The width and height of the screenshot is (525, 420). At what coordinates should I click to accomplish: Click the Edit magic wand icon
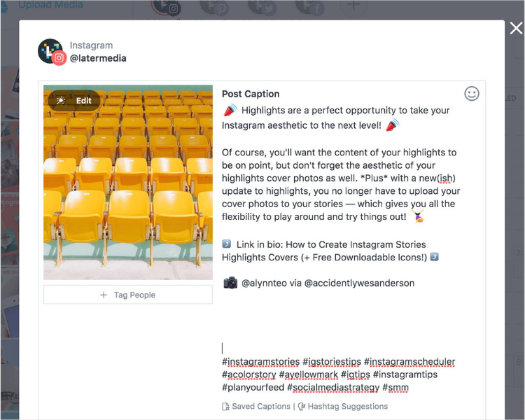[61, 101]
